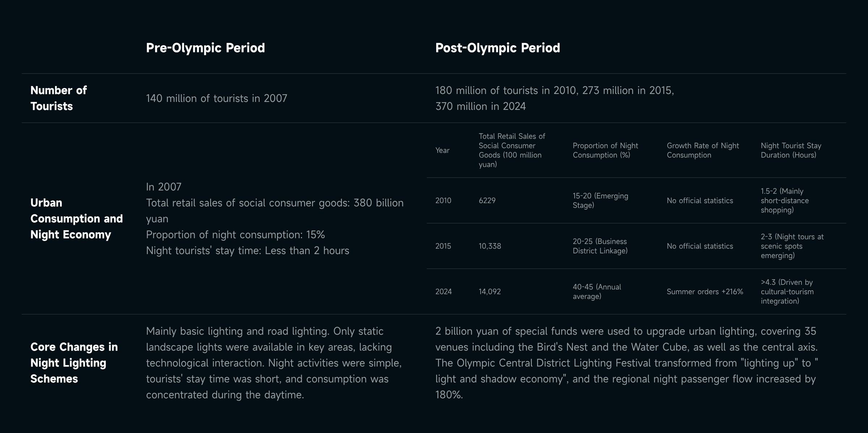Click the 2 billion yuan special funds paragraph

pos(626,363)
